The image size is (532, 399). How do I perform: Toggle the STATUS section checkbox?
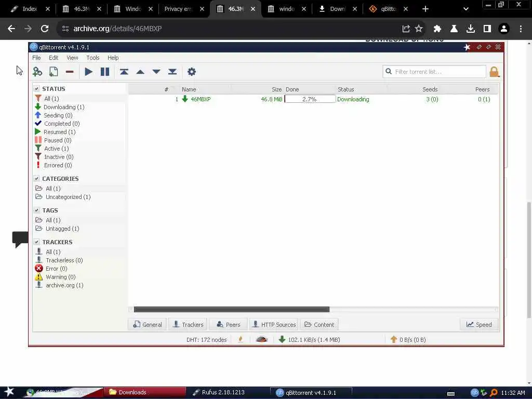(x=36, y=88)
